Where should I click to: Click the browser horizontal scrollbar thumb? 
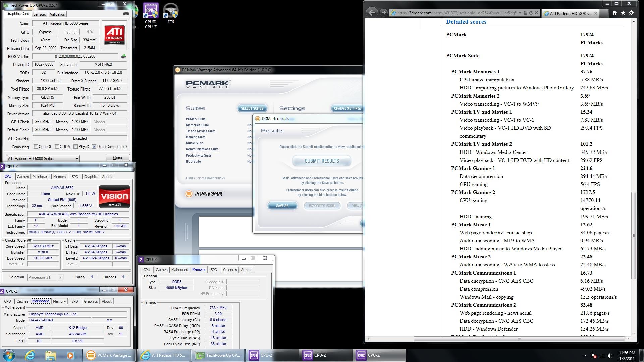tap(519, 339)
